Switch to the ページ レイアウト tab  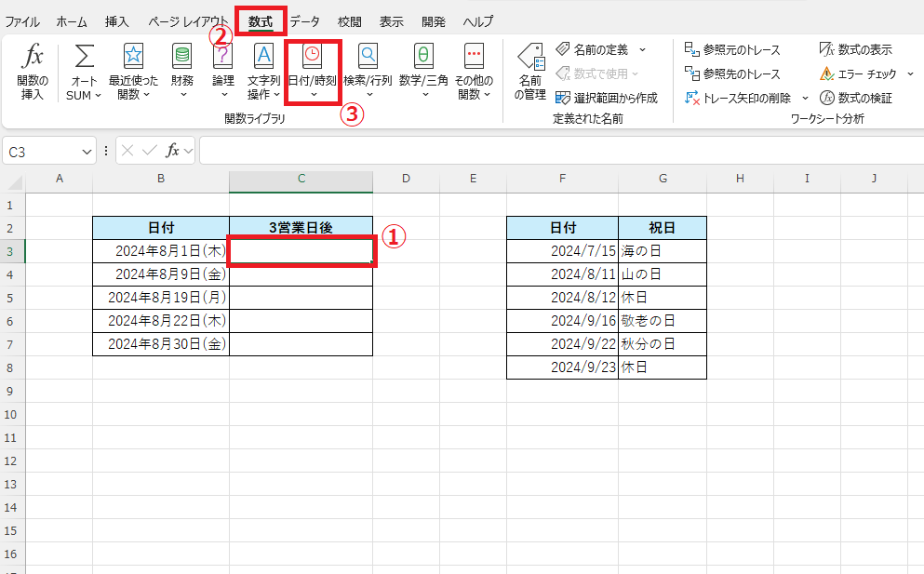click(x=187, y=21)
